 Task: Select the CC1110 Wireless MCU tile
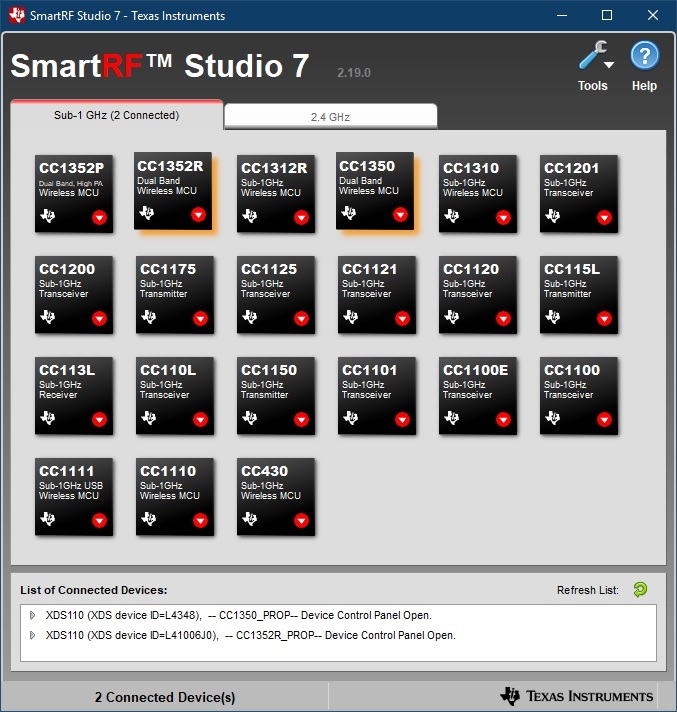[175, 497]
